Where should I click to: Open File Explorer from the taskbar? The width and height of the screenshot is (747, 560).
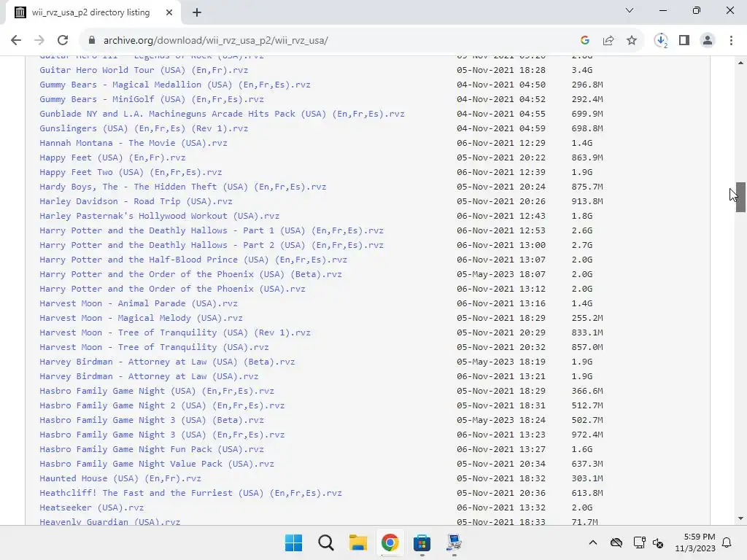[x=357, y=542]
